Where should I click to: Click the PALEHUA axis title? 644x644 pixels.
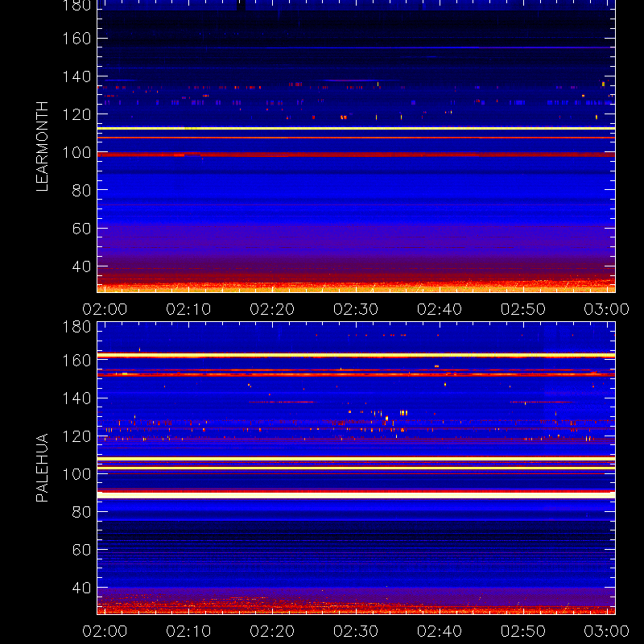coord(42,468)
